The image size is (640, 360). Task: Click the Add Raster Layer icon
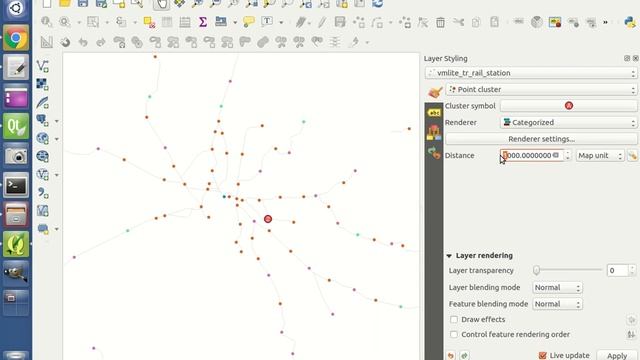[42, 84]
